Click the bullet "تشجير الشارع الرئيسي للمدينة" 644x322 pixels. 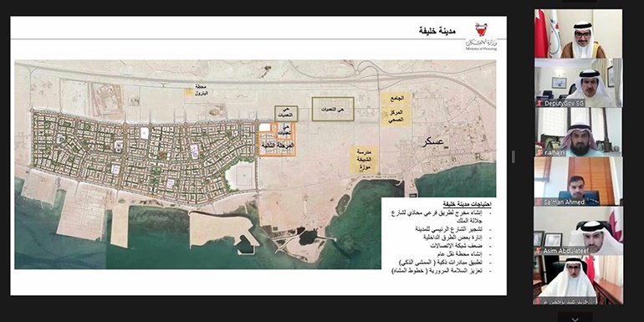450,229
